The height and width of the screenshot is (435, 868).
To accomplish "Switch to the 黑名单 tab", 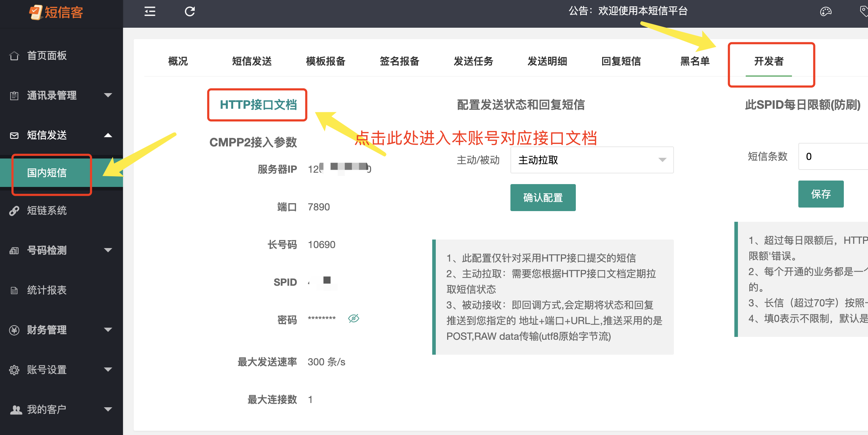I will coord(695,61).
